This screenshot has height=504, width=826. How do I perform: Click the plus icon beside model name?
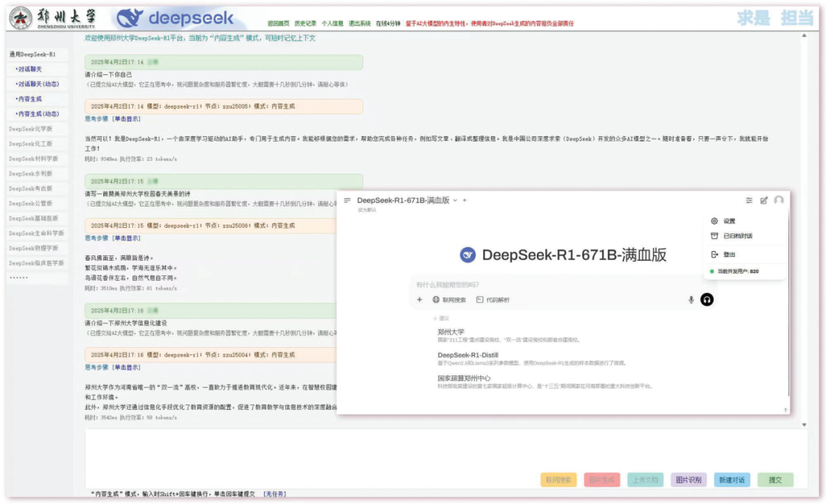(464, 200)
